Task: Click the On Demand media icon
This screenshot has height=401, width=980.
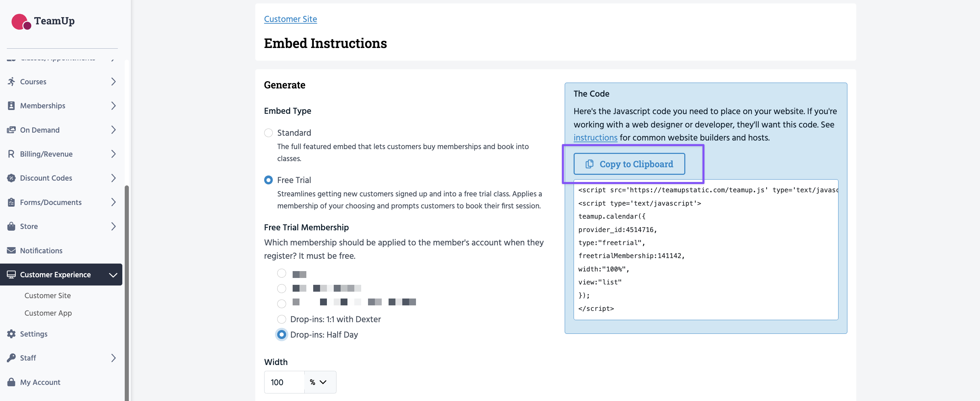Action: 11,130
